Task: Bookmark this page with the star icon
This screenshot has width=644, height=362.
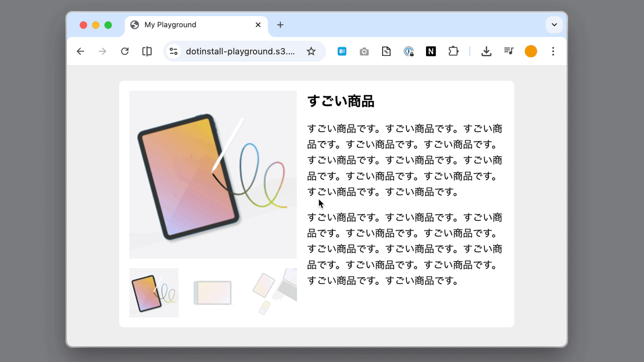Action: pyautogui.click(x=311, y=51)
